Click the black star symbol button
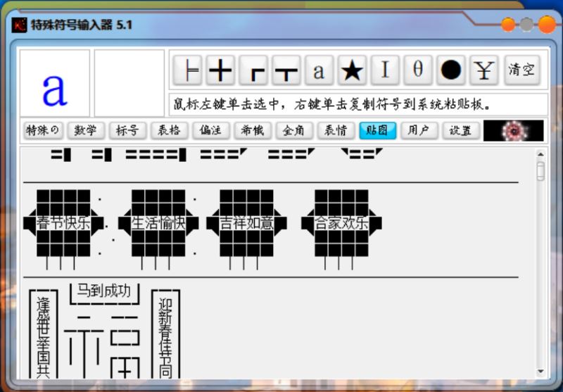This screenshot has width=563, height=392. click(x=352, y=70)
